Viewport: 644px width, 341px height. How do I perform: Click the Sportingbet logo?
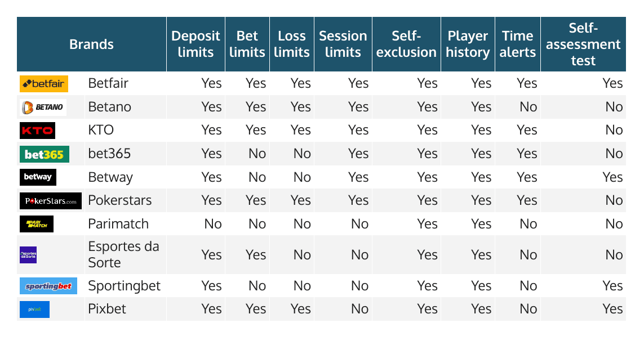click(x=48, y=286)
